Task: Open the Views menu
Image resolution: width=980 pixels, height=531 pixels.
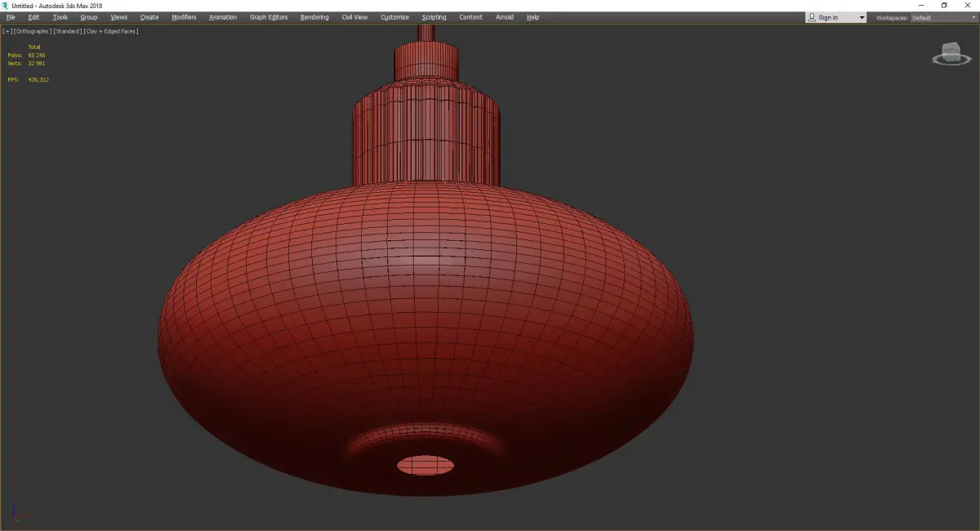Action: [x=119, y=17]
